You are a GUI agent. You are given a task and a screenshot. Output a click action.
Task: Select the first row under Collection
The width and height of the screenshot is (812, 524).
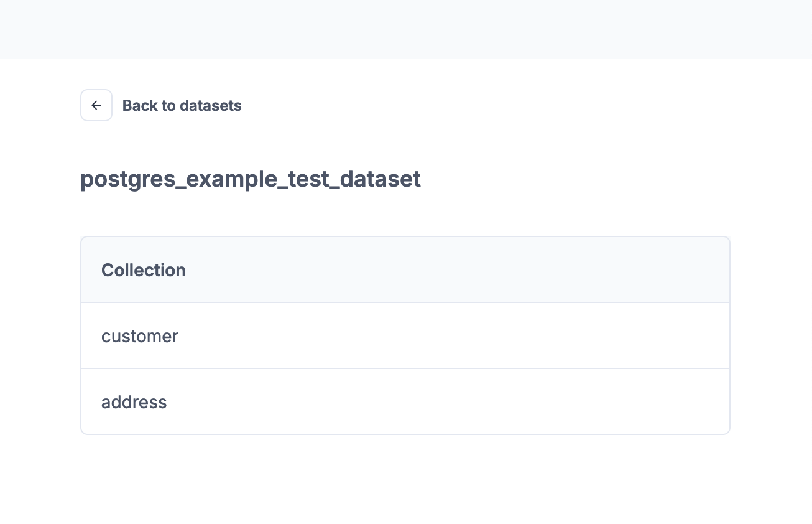coord(405,336)
